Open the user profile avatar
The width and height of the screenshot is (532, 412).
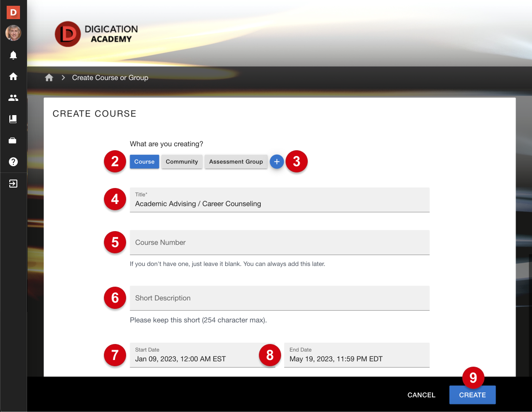(13, 33)
